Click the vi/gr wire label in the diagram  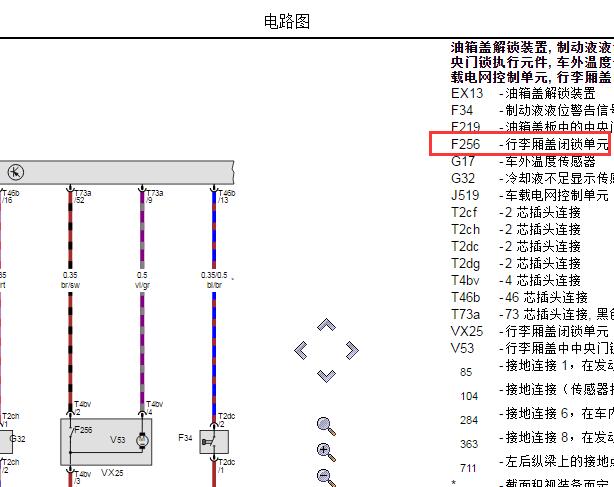point(142,285)
